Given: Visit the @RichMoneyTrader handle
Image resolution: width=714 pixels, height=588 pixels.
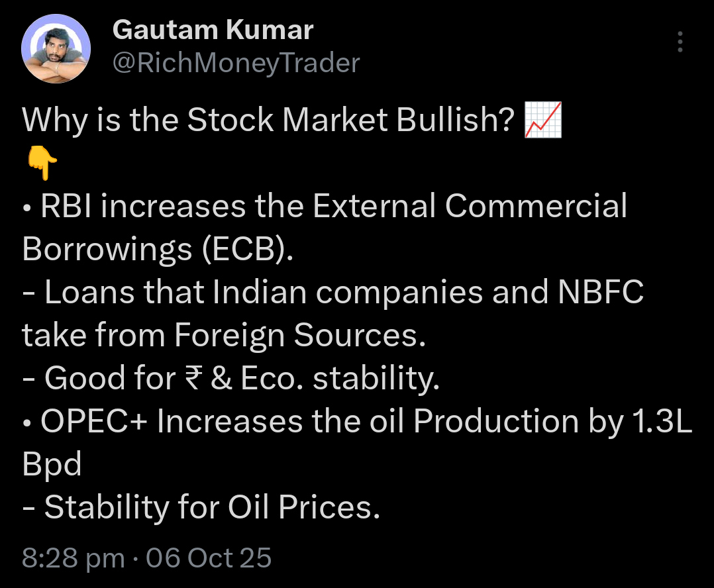Looking at the screenshot, I should [x=236, y=63].
